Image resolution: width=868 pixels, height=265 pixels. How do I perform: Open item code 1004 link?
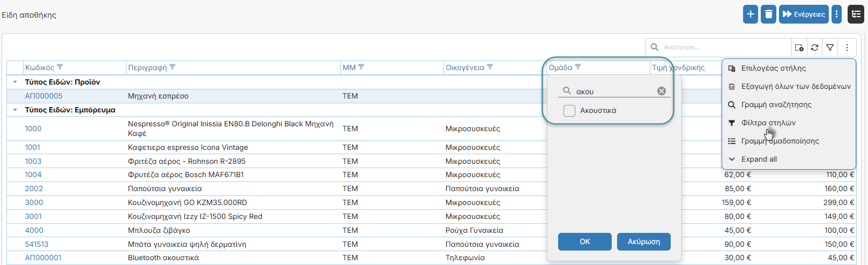pyautogui.click(x=33, y=175)
